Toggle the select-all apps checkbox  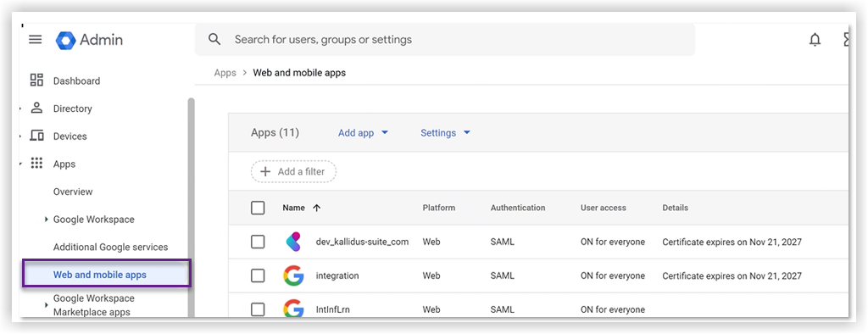coord(258,208)
